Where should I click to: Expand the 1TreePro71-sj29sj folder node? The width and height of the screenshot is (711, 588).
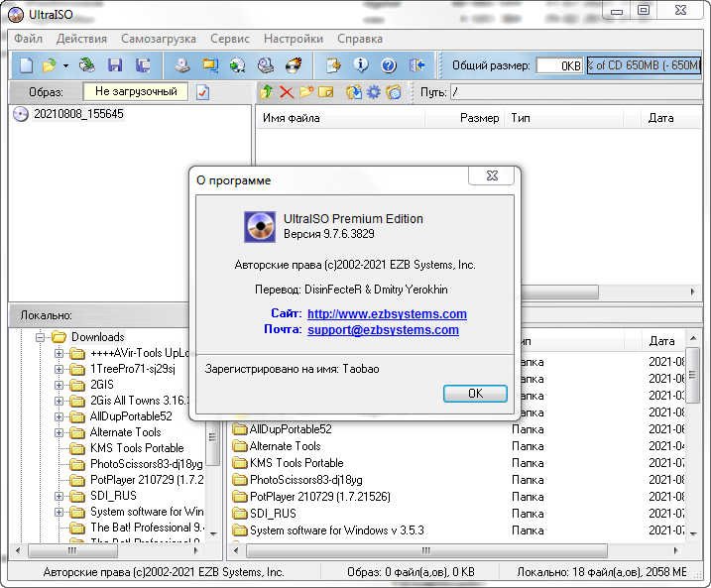pos(59,369)
